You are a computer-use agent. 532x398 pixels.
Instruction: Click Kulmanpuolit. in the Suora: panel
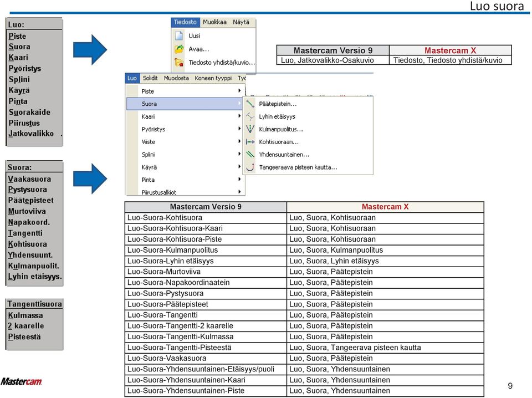point(34,266)
